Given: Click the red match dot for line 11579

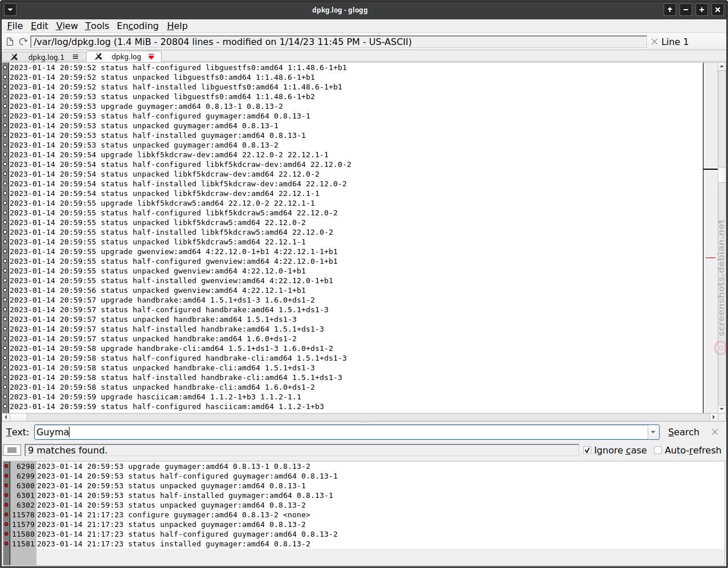Looking at the screenshot, I should pyautogui.click(x=6, y=524).
